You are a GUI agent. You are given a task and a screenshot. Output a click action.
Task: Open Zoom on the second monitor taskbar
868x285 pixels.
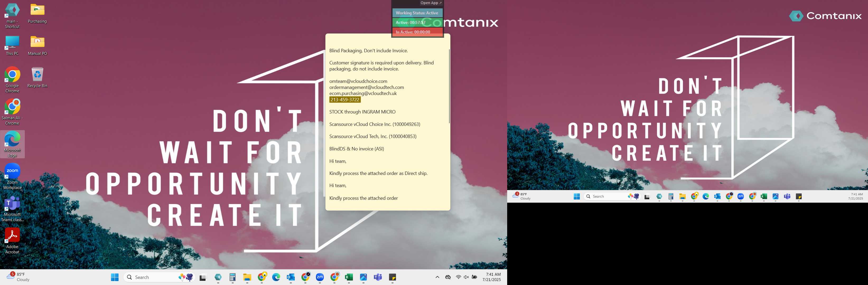tap(741, 197)
